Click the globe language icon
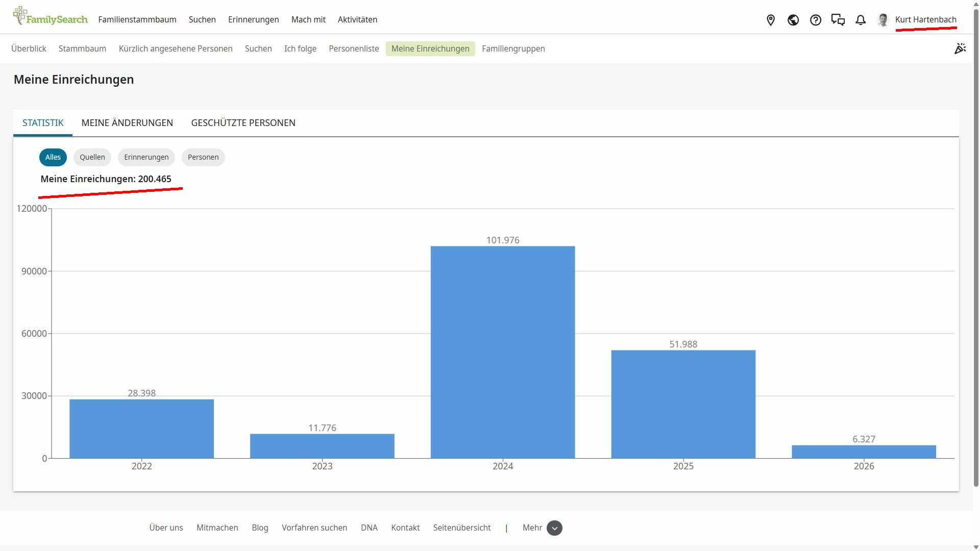980x551 pixels. pos(793,20)
